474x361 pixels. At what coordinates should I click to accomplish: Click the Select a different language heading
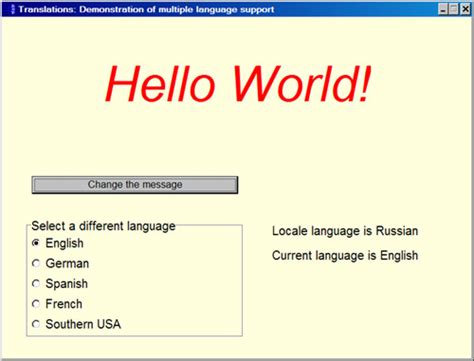coord(103,226)
